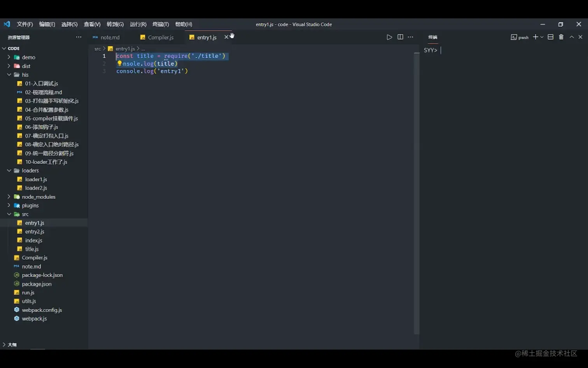Click the editor vertical scrollbar
This screenshot has width=588, height=368.
tap(416, 193)
